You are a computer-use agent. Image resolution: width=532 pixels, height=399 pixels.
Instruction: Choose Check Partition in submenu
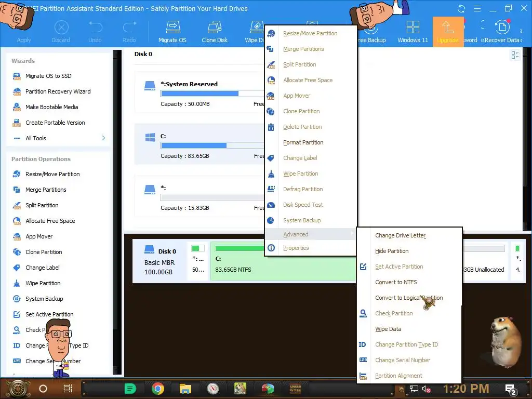click(409, 313)
